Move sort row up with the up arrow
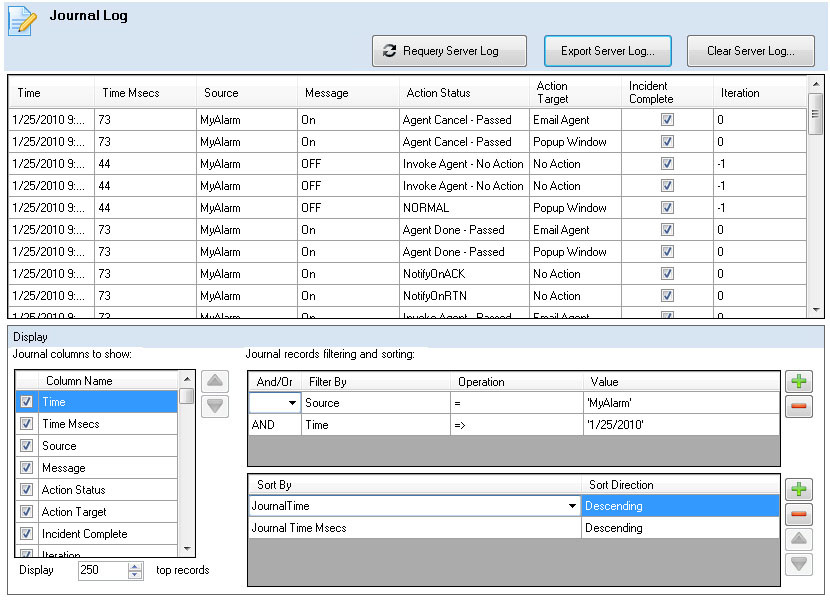 click(798, 540)
